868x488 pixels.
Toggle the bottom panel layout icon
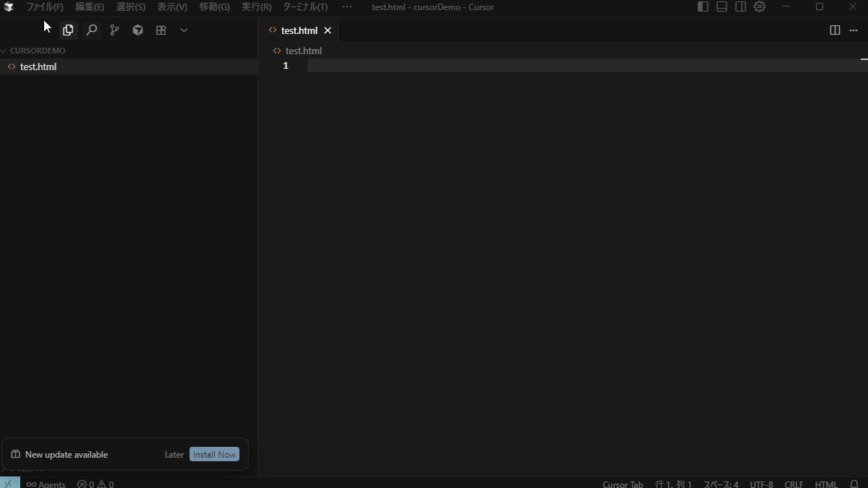(x=722, y=7)
